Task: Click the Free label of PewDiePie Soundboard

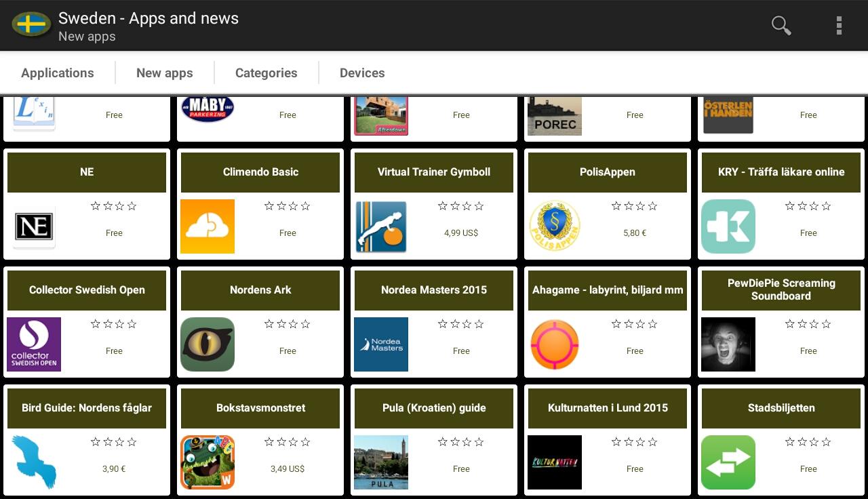Action: click(x=808, y=351)
